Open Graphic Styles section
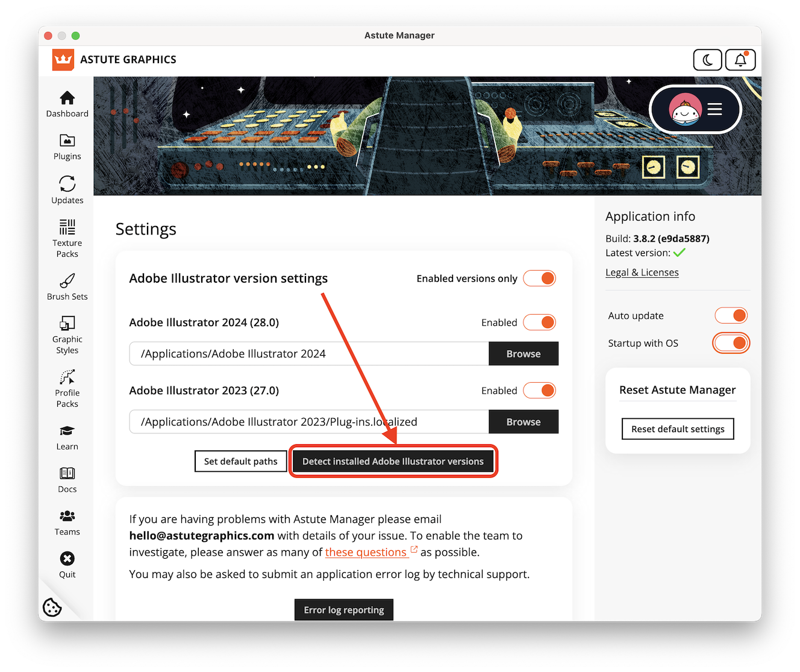800x672 pixels. [67, 334]
